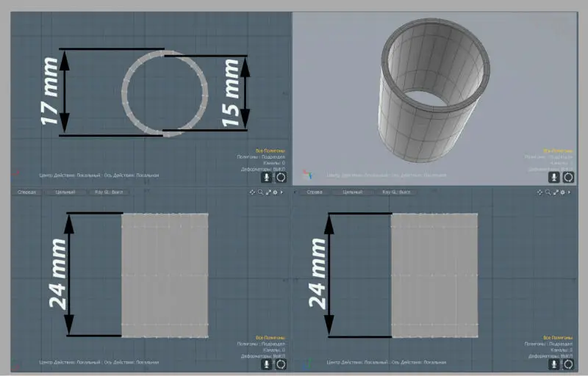The height and width of the screenshot is (376, 588).
Task: Click the Деформаторы: Выкл text in the Спереди viewport
Action: point(263,356)
